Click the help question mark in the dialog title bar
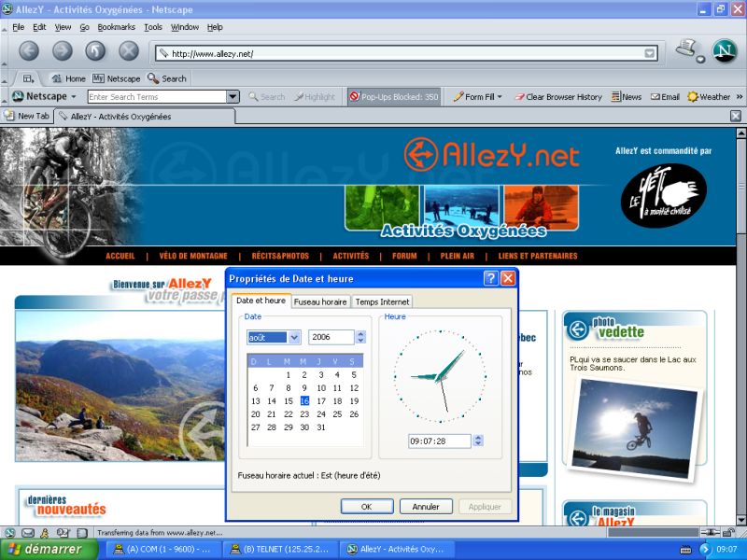Viewport: 747px width, 560px height. 490,278
